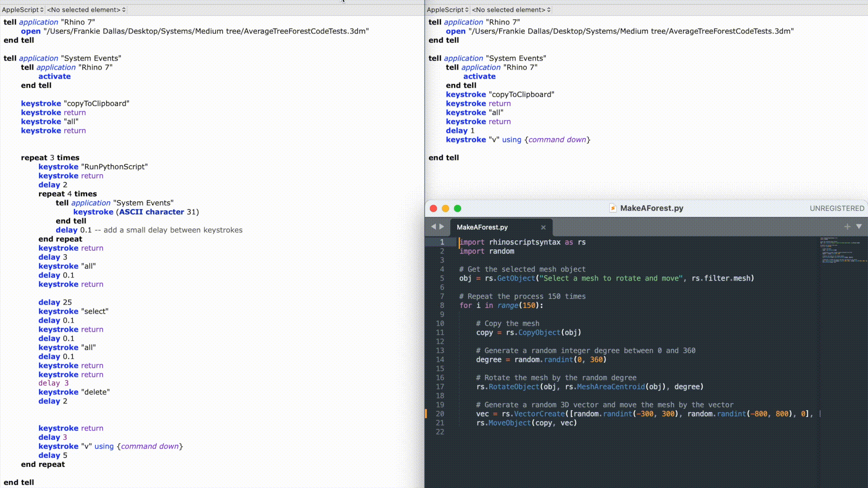Open the right AppleScript language dropdown
Image resolution: width=868 pixels, height=488 pixels.
tap(448, 9)
